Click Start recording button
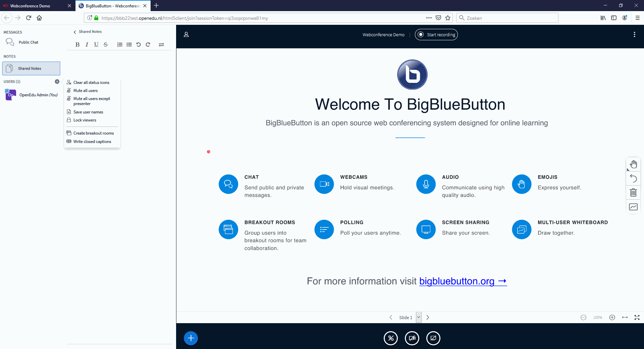The width and height of the screenshot is (644, 349). click(436, 35)
